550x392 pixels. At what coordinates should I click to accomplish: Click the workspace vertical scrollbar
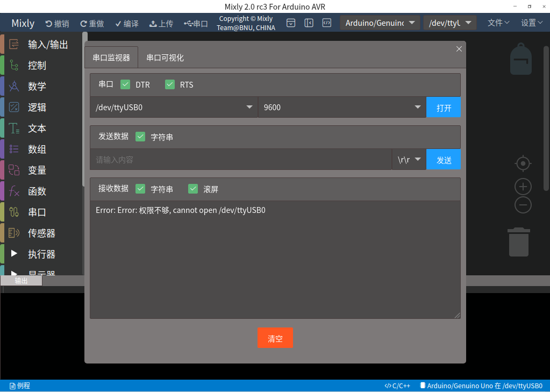coord(546,119)
